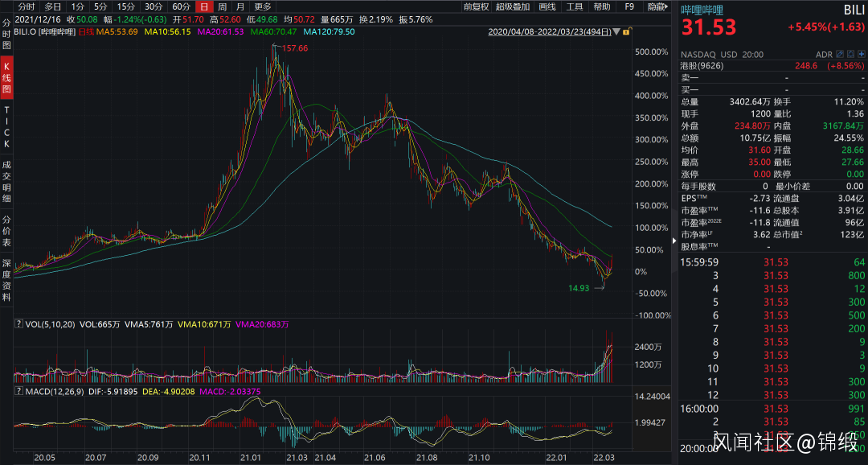
Task: Open the VOL indicator help icon
Action: [18, 324]
